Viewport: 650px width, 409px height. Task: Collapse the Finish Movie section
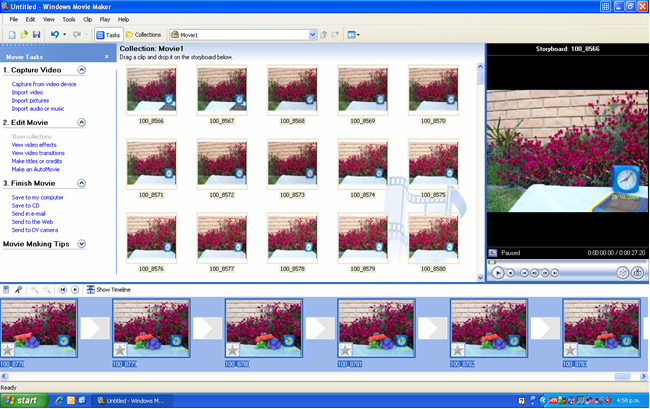point(82,183)
